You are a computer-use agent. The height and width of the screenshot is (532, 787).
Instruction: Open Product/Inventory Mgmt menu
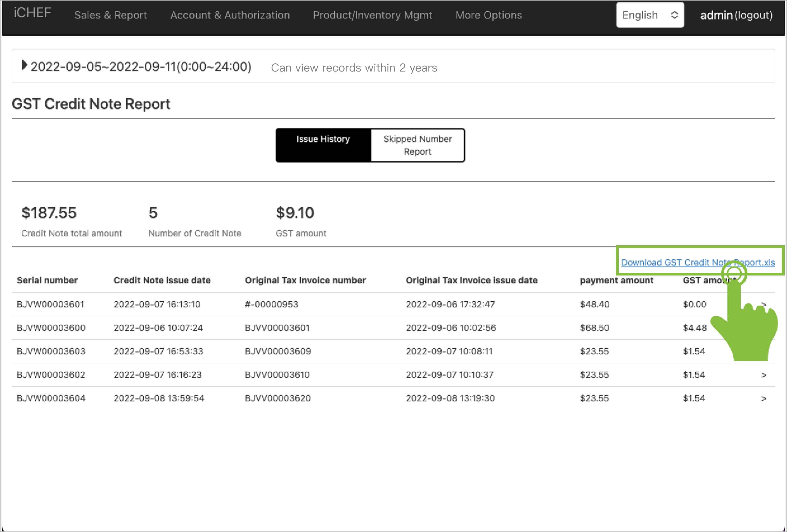372,15
